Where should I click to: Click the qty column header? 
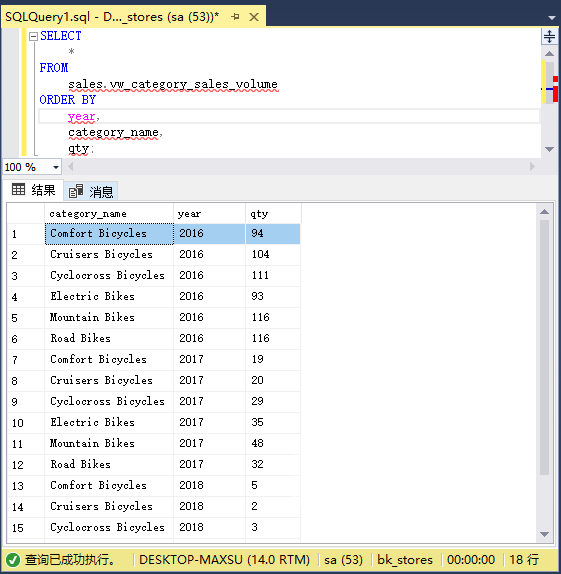273,213
